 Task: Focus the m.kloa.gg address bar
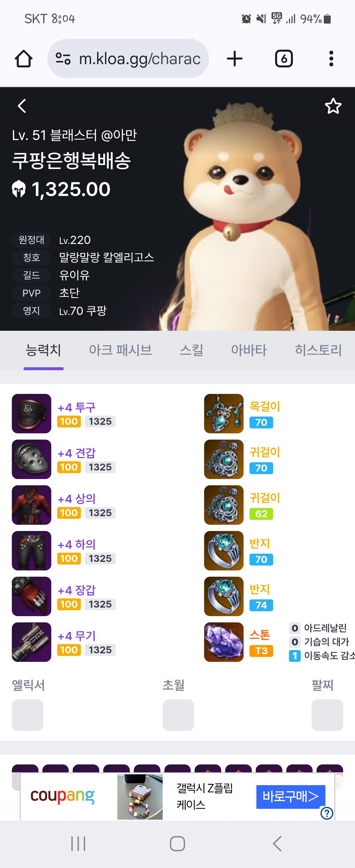tap(128, 59)
